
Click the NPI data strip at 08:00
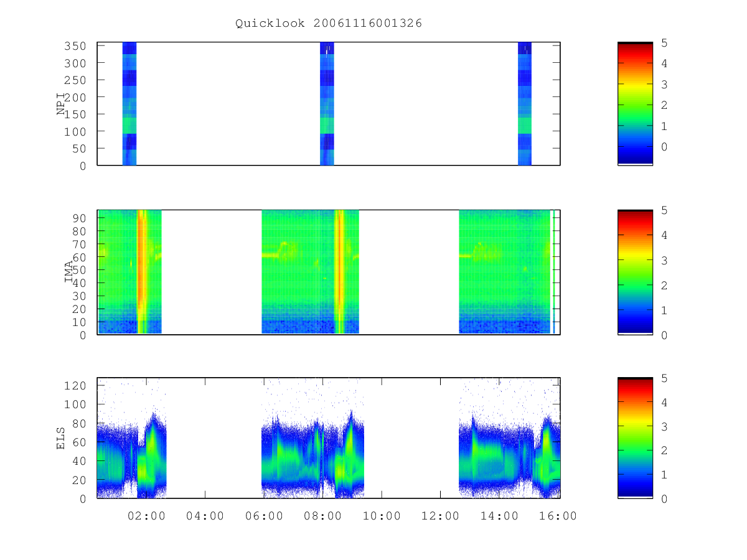(x=327, y=103)
